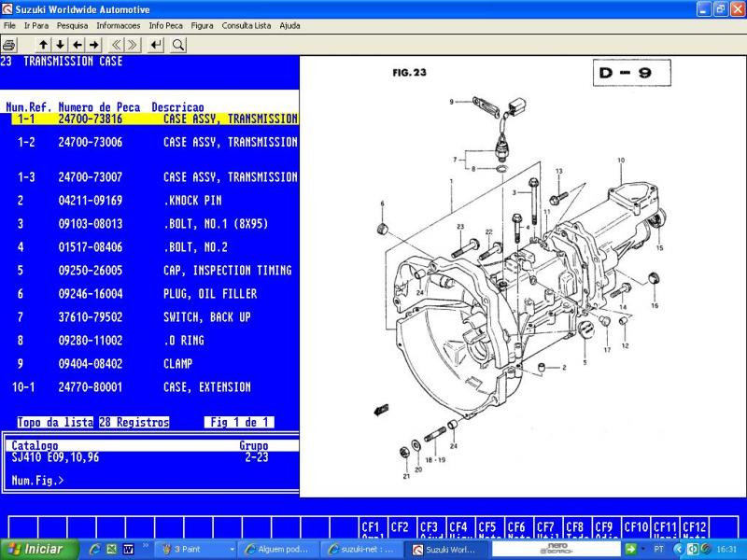Image resolution: width=747 pixels, height=560 pixels.
Task: Open the Figura menu
Action: (202, 26)
